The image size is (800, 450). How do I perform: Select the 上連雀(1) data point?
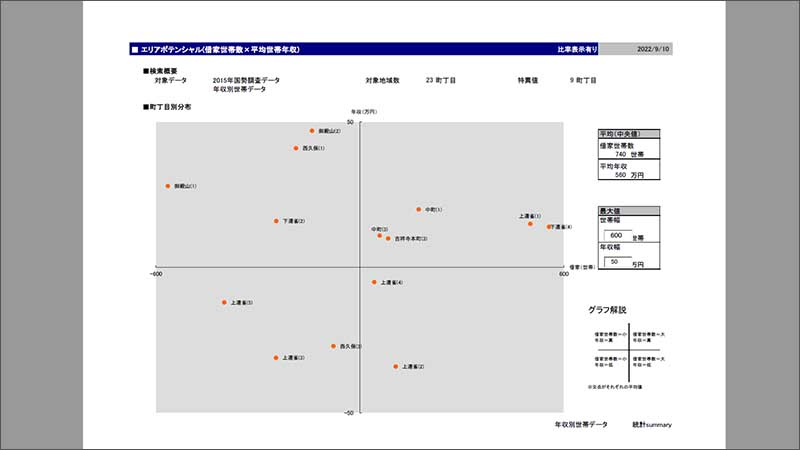click(530, 223)
